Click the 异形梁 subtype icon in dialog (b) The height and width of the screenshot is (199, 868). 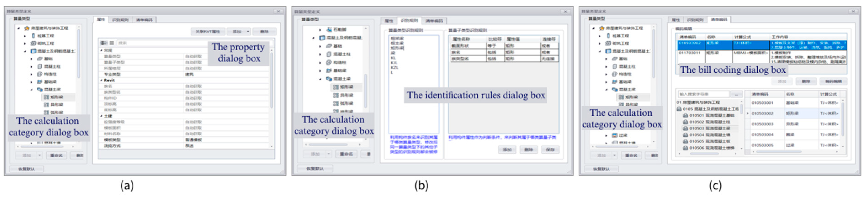point(336,95)
